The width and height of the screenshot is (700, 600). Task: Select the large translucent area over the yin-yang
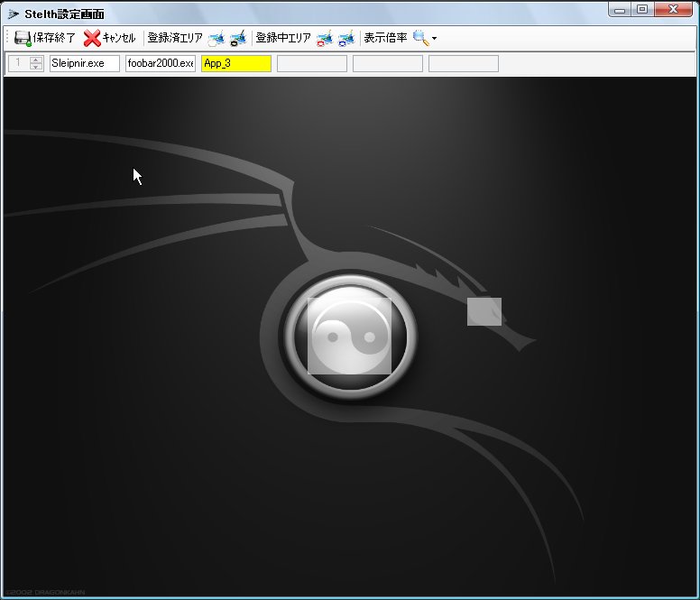[350, 336]
